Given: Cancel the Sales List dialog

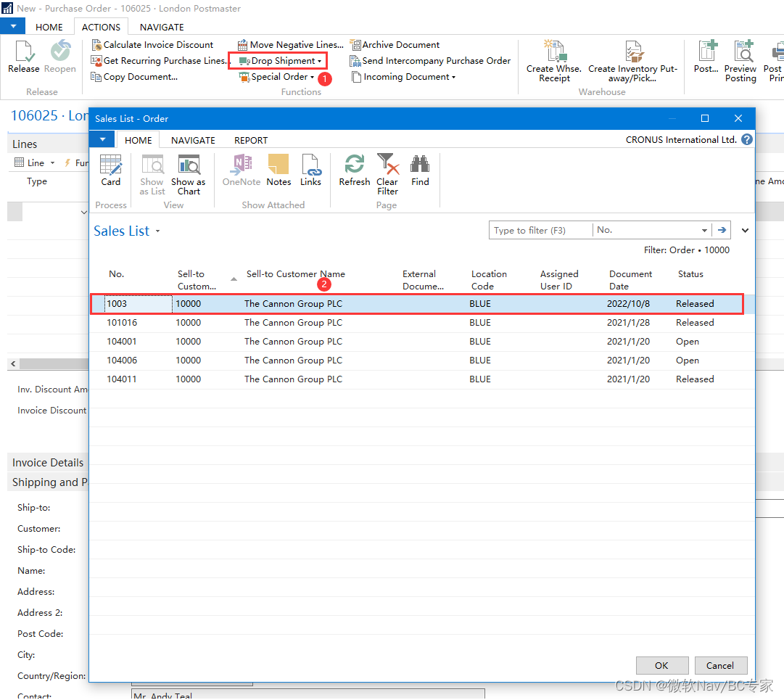Looking at the screenshot, I should tap(720, 665).
